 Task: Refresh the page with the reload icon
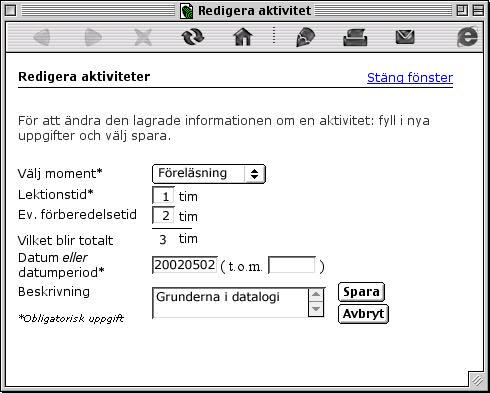click(x=193, y=37)
